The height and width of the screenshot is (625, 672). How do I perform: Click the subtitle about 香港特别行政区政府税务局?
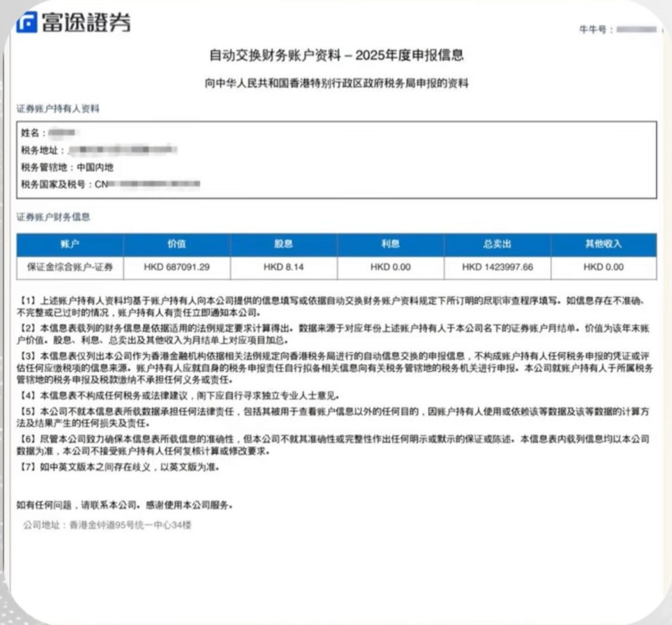[337, 83]
